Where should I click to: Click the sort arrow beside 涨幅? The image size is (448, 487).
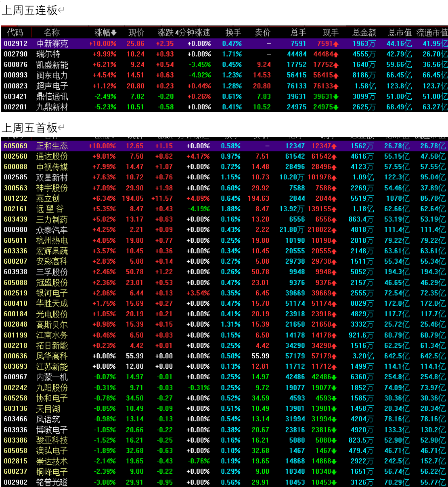[114, 33]
